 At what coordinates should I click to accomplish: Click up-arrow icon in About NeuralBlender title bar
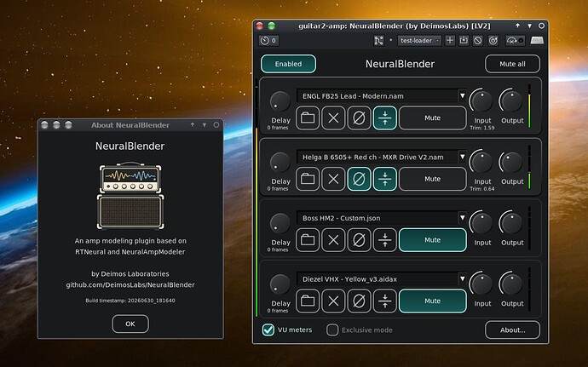click(193, 125)
